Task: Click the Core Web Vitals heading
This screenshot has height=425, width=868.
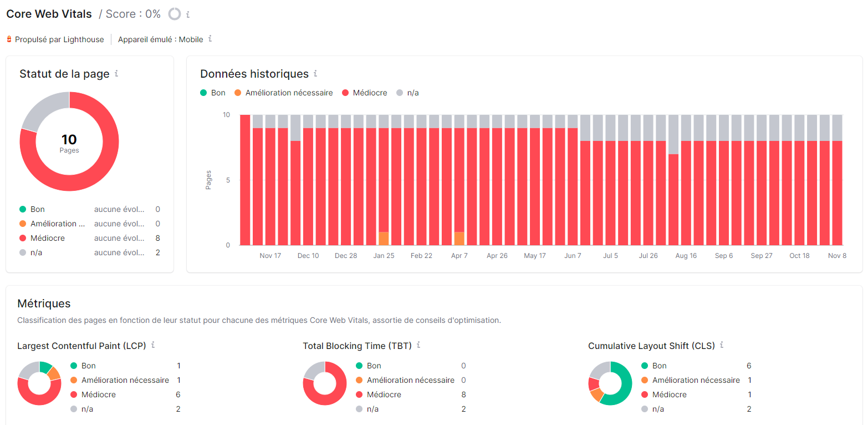Action: pyautogui.click(x=49, y=14)
